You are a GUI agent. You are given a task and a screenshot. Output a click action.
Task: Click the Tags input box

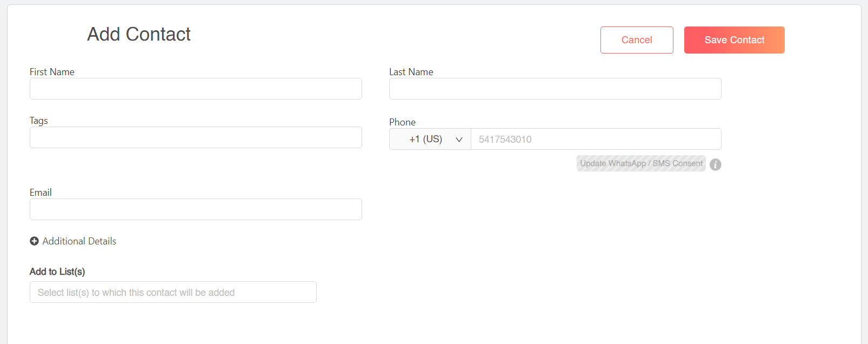coord(196,137)
